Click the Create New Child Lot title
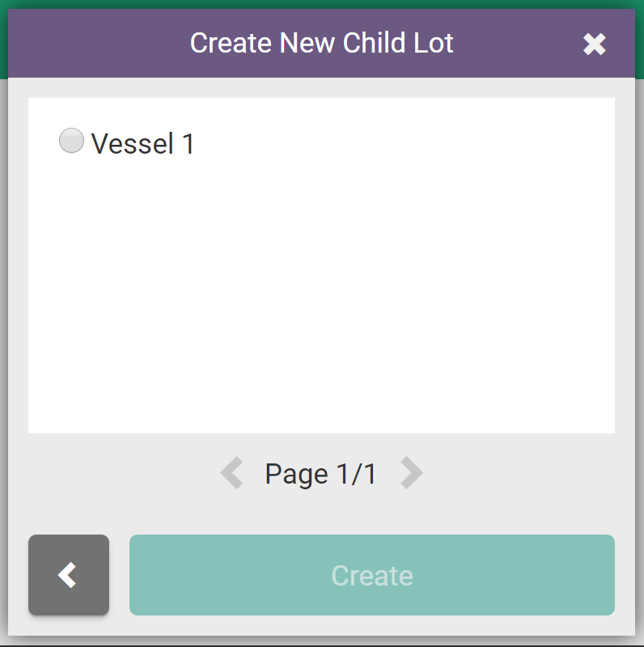 (x=321, y=43)
